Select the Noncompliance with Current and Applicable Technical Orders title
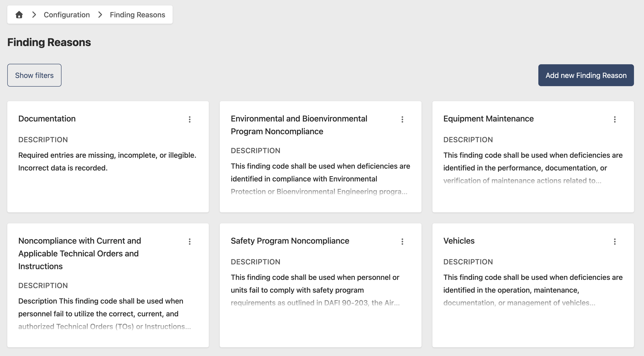 pos(80,253)
